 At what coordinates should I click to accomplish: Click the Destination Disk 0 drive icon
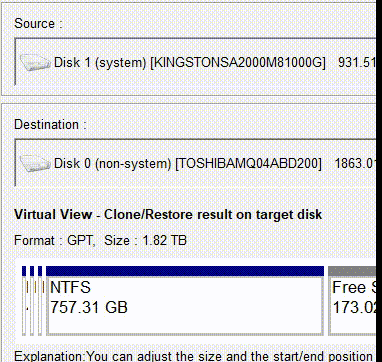(x=35, y=163)
